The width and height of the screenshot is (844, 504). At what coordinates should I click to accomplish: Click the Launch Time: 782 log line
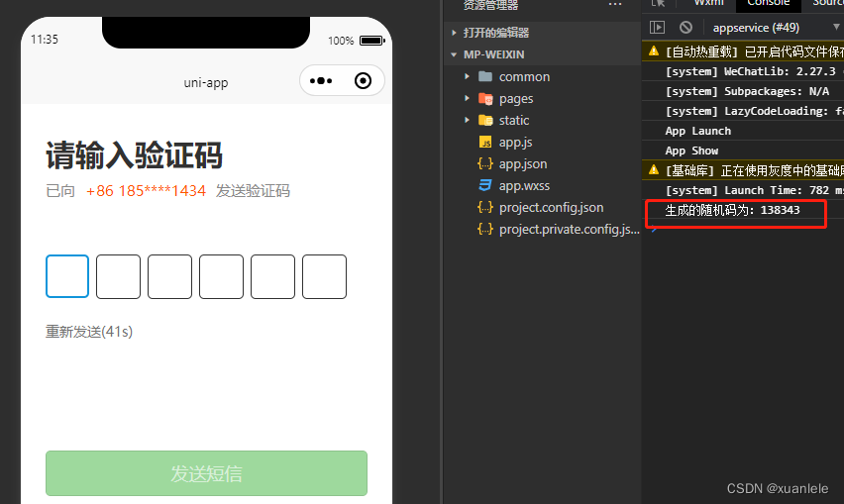pos(754,190)
